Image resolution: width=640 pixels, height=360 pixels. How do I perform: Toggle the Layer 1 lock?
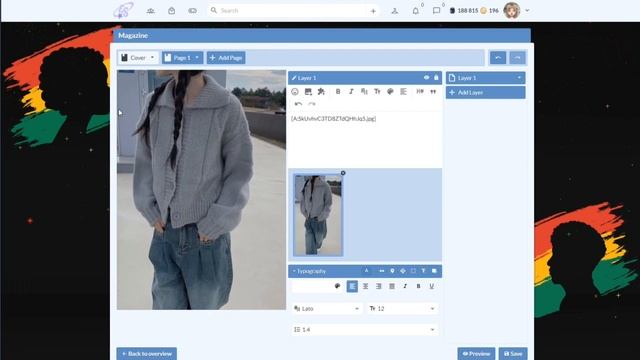(x=436, y=78)
